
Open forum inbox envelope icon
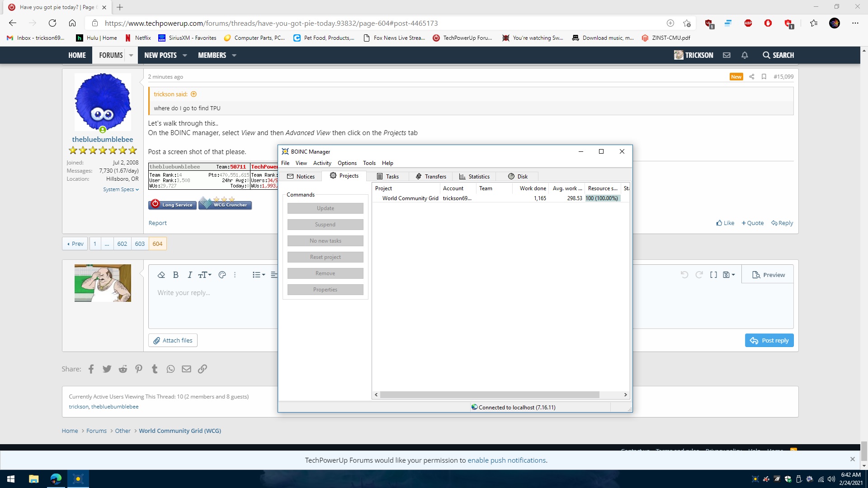coord(726,55)
